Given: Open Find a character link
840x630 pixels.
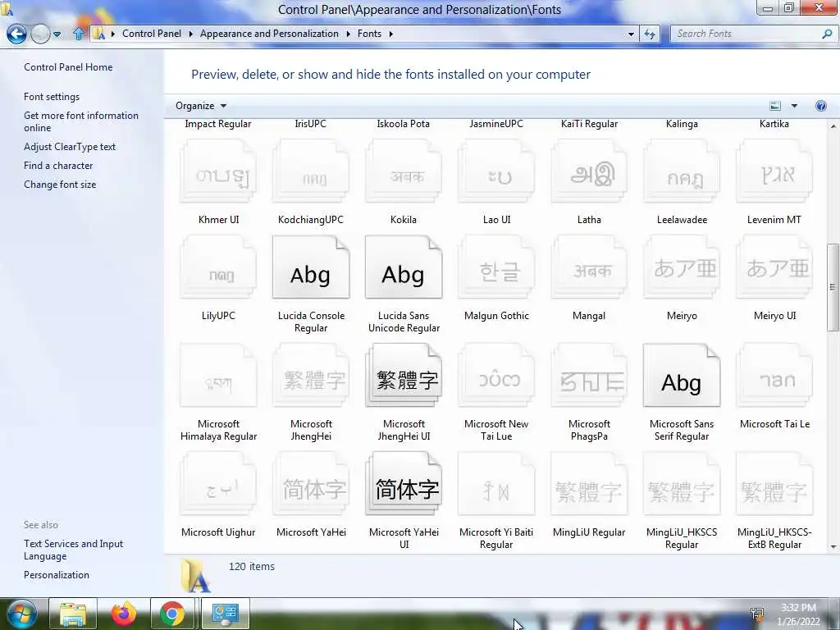Looking at the screenshot, I should tap(58, 166).
